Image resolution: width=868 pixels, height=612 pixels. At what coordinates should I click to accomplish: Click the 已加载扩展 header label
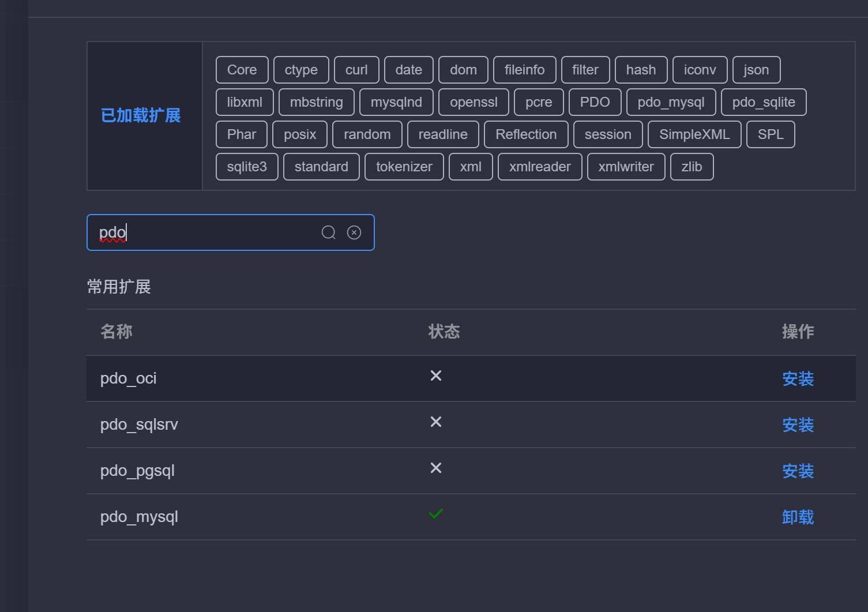(141, 115)
